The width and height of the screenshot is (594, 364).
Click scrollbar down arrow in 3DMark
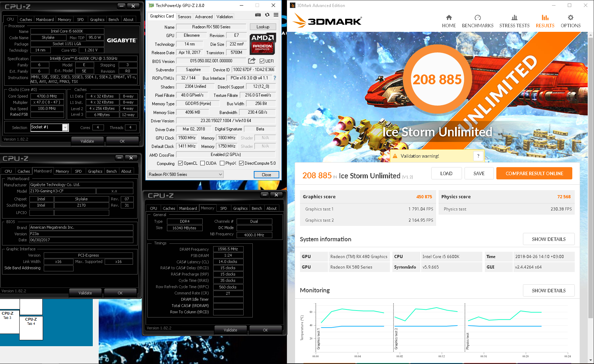(591, 361)
